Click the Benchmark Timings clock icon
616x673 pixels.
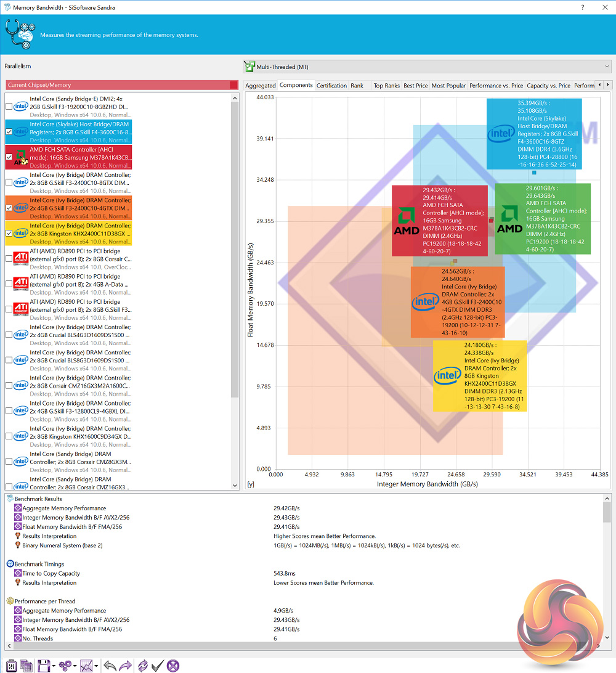coord(10,563)
